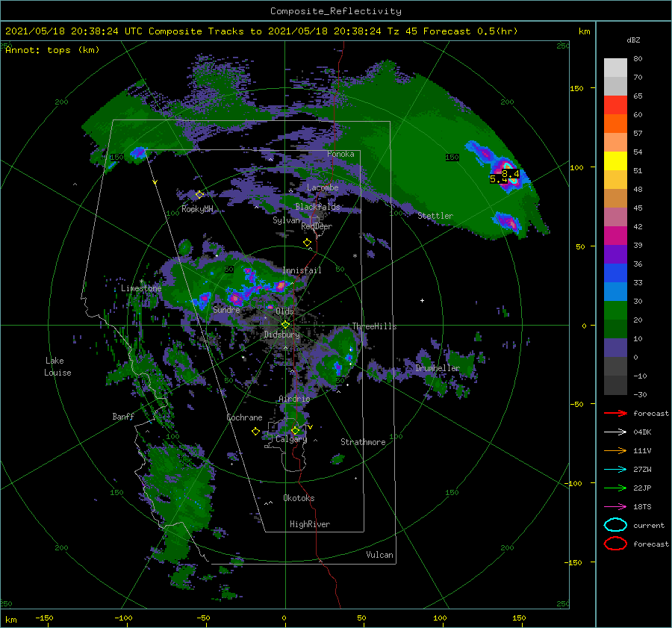This screenshot has width=672, height=628.
Task: Click the storm top label 5.4
Action: (x=499, y=179)
